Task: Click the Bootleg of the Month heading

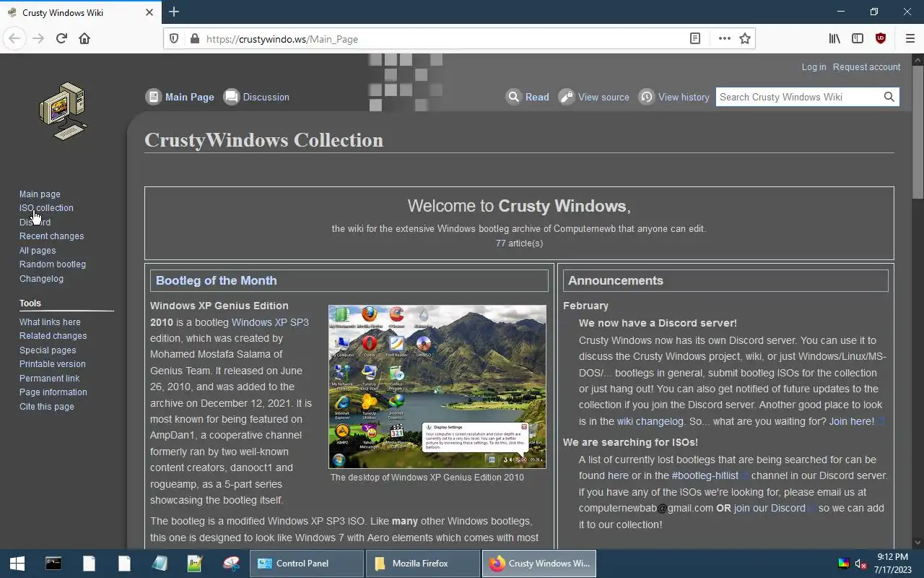Action: [217, 280]
